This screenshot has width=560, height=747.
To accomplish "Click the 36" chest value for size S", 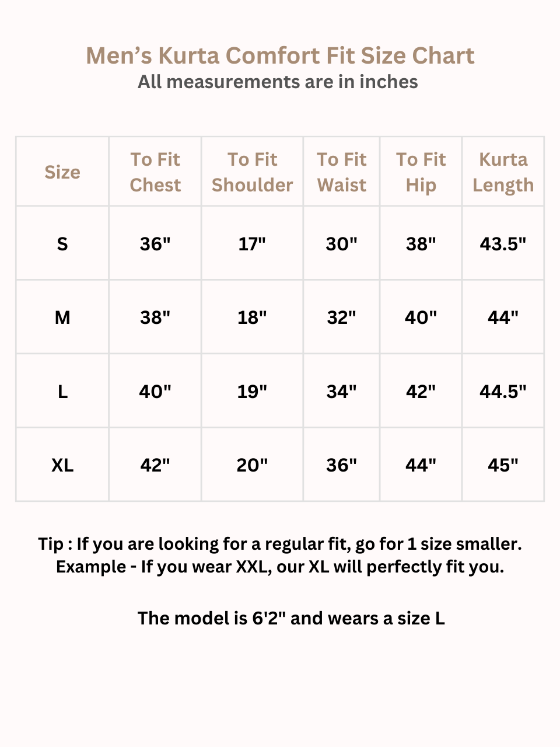I will click(x=155, y=244).
